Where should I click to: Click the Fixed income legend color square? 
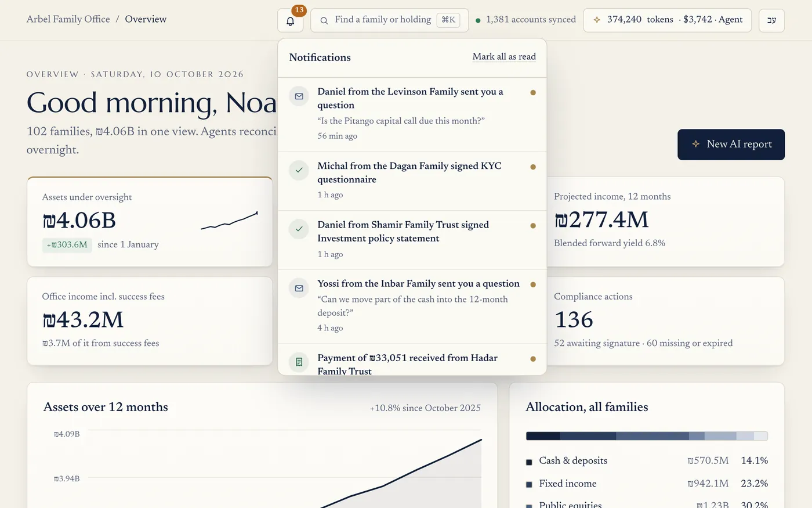(529, 485)
